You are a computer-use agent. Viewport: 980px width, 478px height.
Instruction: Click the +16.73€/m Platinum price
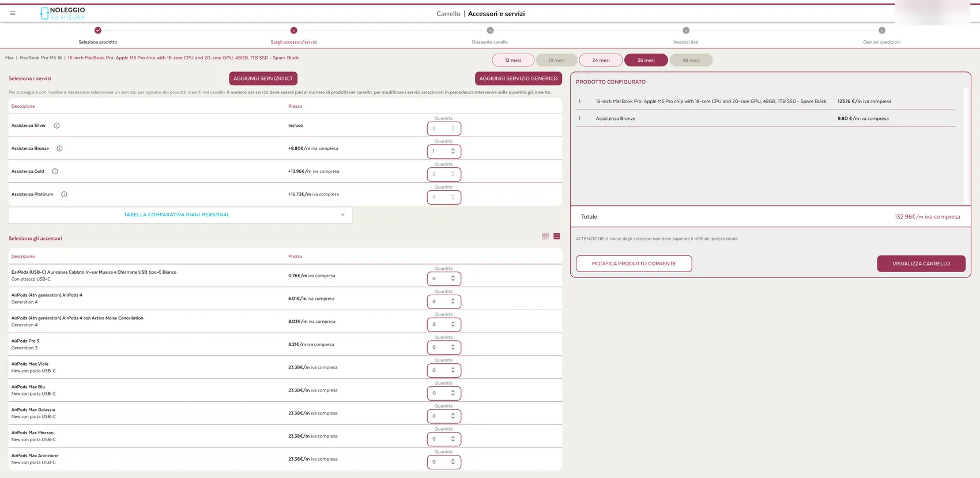pyautogui.click(x=314, y=194)
